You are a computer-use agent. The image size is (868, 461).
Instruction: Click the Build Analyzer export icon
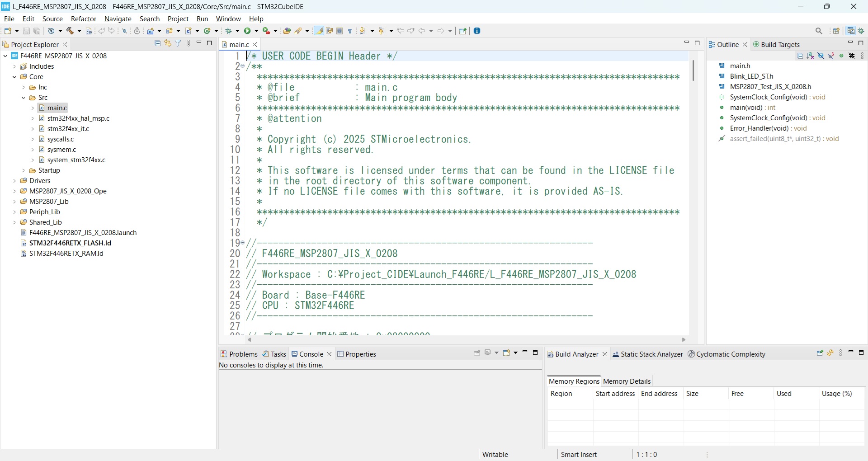click(820, 353)
